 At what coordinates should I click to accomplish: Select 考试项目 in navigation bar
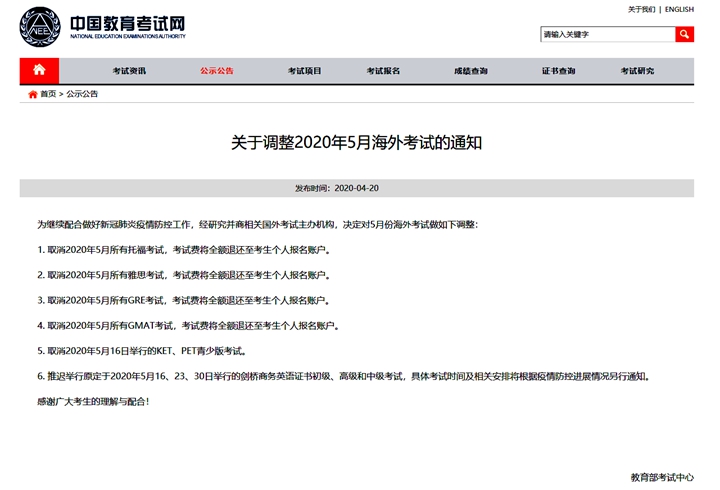(304, 71)
